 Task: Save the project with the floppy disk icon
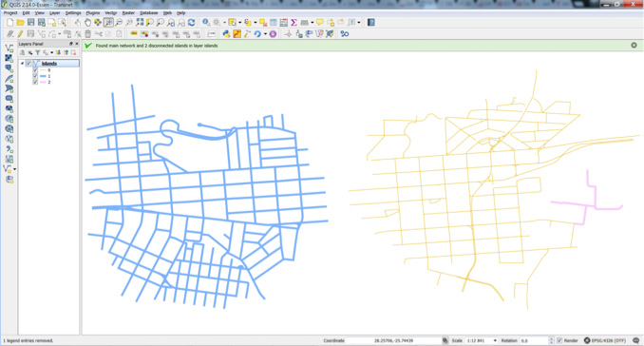[x=30, y=22]
